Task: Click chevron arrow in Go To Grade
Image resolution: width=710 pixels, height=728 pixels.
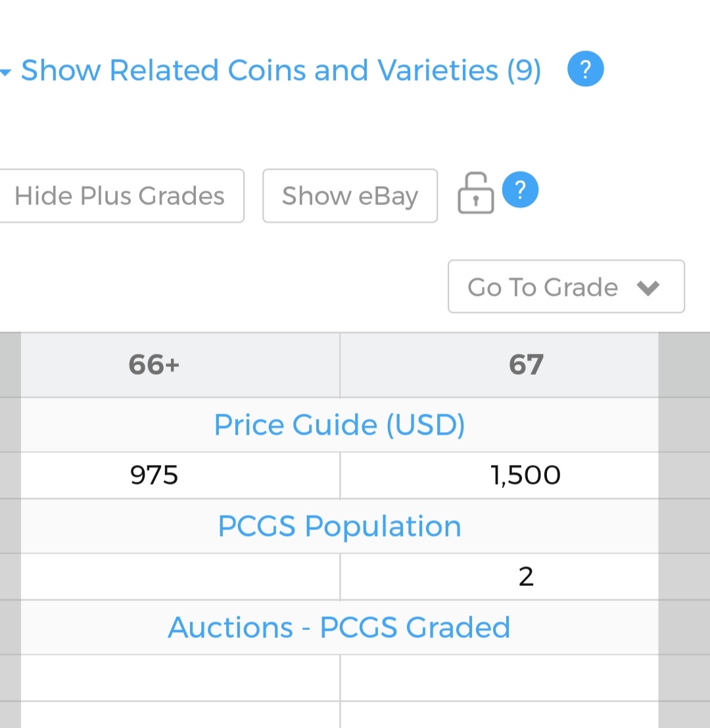Action: pyautogui.click(x=648, y=288)
